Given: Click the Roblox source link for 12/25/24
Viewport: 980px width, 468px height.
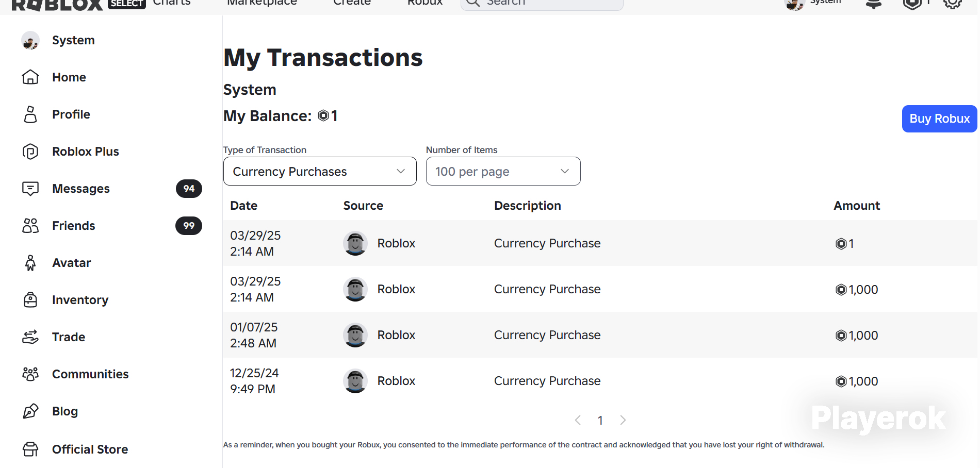Looking at the screenshot, I should click(x=396, y=381).
